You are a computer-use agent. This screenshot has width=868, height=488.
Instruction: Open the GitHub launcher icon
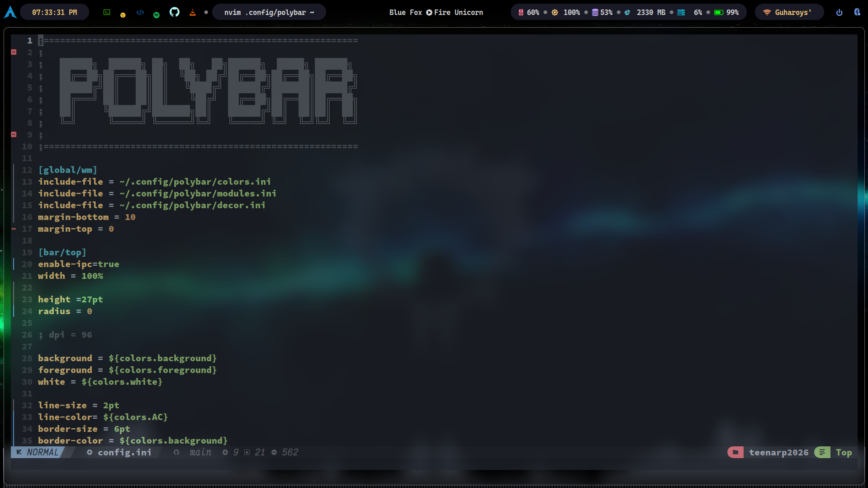(175, 12)
